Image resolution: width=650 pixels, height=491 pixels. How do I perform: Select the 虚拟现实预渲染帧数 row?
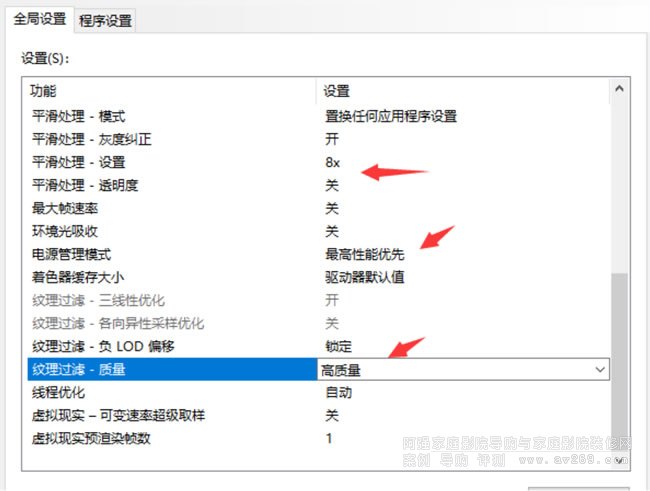pyautogui.click(x=93, y=439)
